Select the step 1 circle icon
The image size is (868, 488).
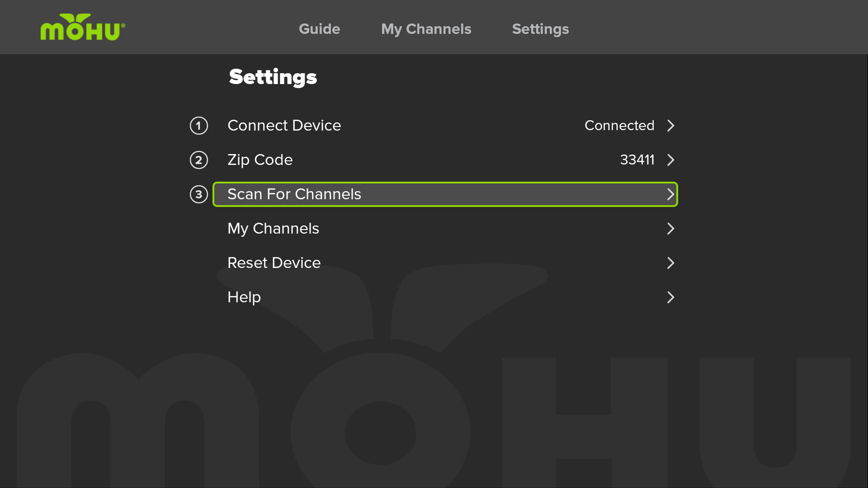(x=199, y=126)
